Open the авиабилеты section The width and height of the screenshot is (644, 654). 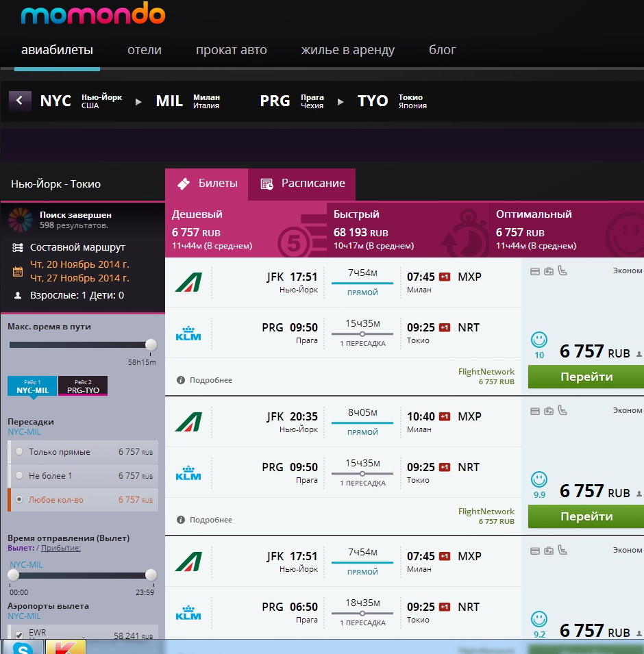click(57, 49)
